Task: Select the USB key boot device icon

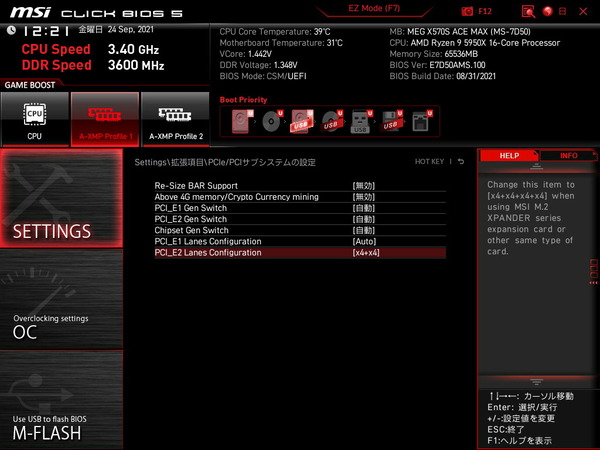Action: 361,121
